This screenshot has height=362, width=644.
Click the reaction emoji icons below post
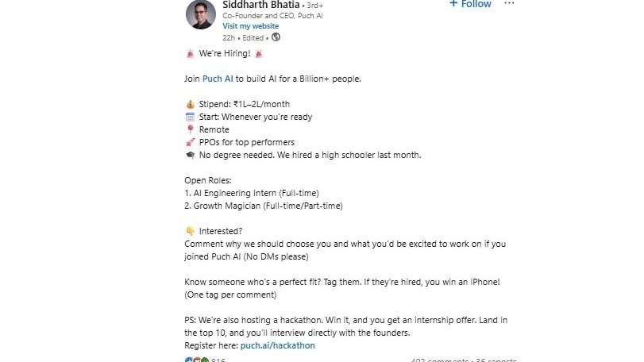[197, 360]
